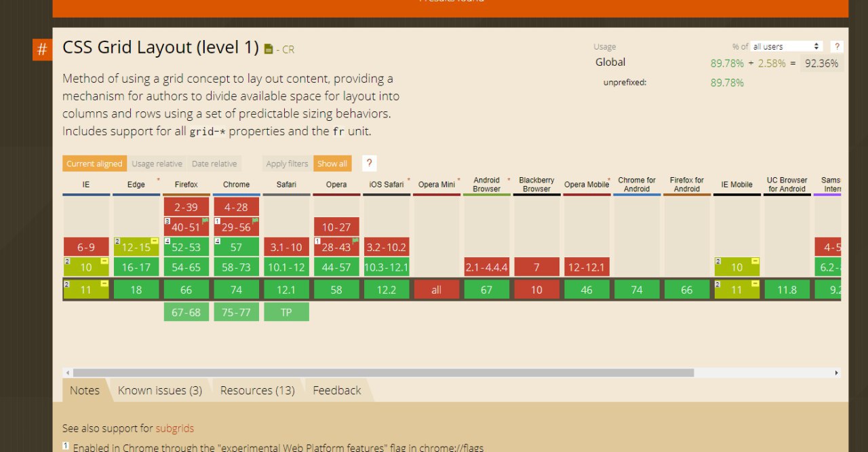Click the green flag on Opera 28-43
Image resolution: width=868 pixels, height=452 pixels.
(355, 241)
